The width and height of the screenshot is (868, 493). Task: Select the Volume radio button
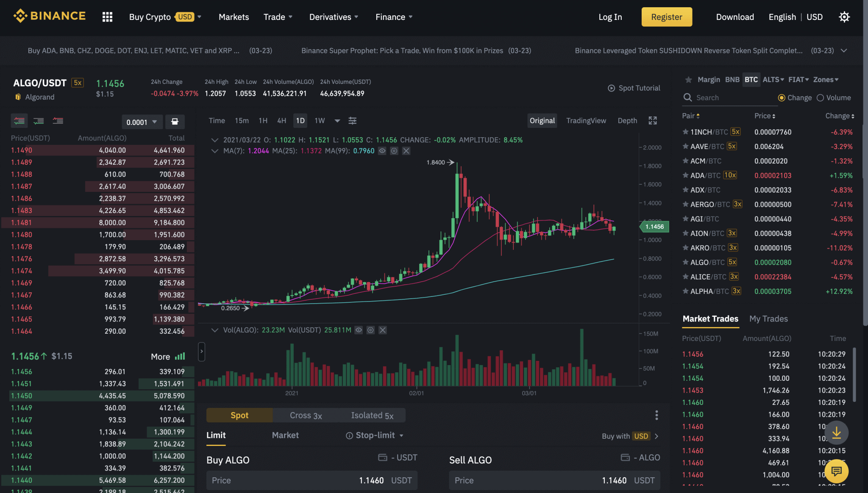click(x=820, y=98)
